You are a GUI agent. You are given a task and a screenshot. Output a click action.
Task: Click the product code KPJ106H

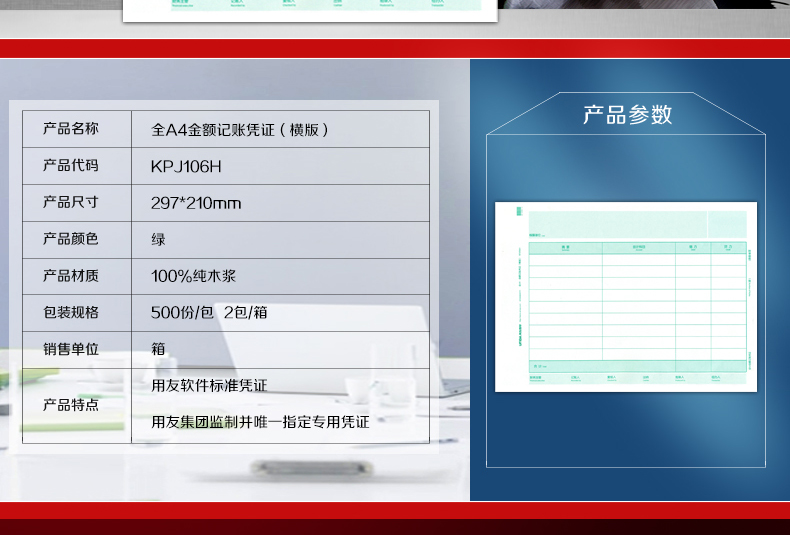186,166
